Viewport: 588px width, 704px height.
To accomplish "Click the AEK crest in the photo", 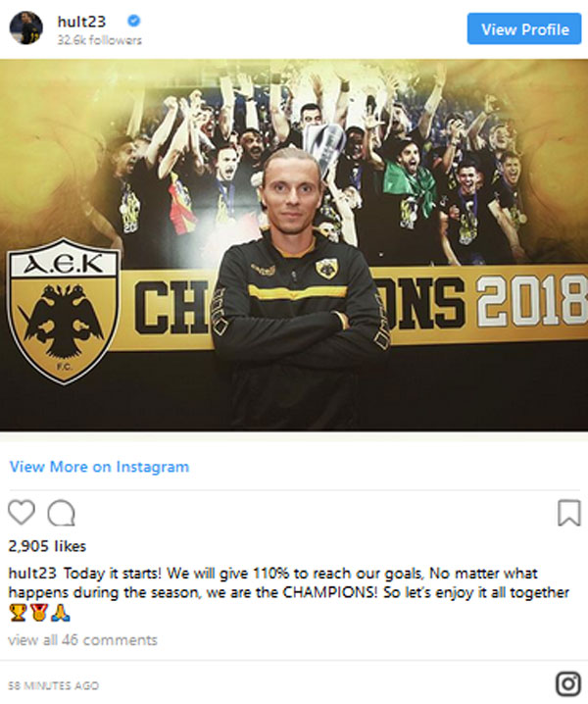I will click(x=64, y=311).
